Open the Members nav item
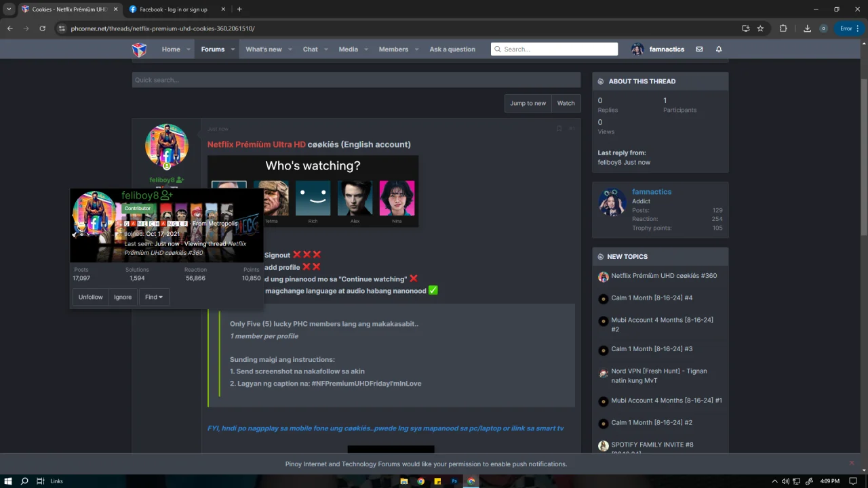The height and width of the screenshot is (488, 868). pos(393,49)
